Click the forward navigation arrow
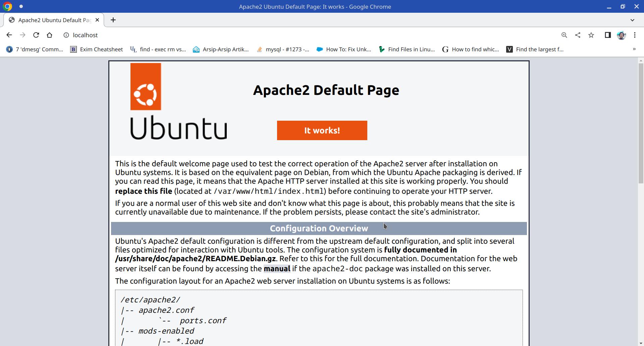 pyautogui.click(x=22, y=35)
